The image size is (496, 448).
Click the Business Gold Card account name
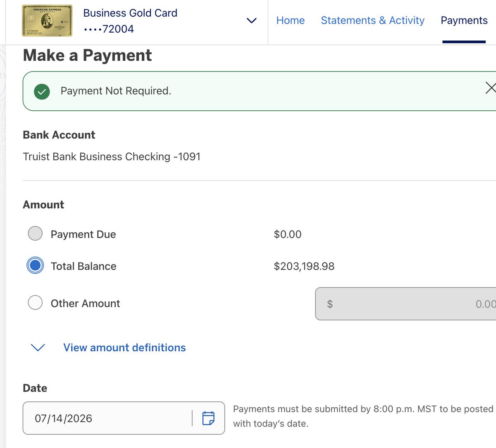point(130,13)
